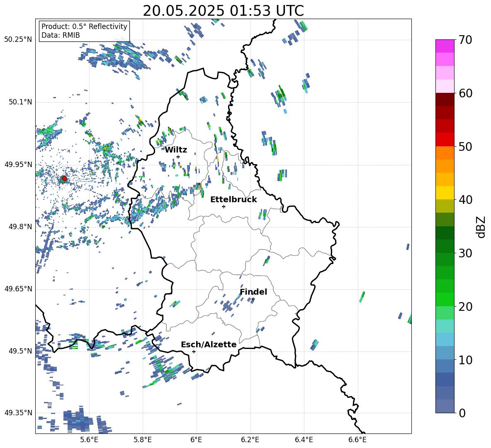This screenshot has width=491, height=448.
Task: Click the 49.35°N latitude label
Action: [x=18, y=413]
